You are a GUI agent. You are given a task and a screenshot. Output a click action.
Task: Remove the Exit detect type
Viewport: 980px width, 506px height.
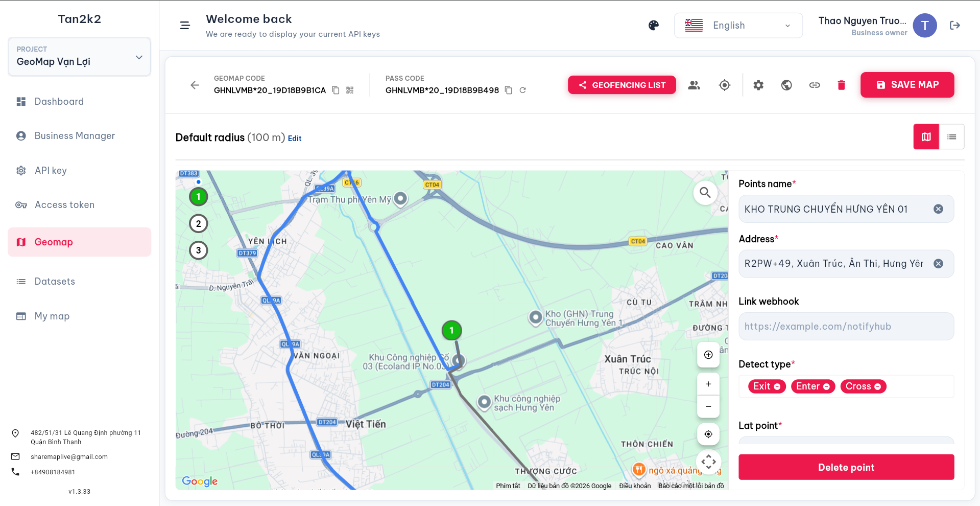(778, 386)
